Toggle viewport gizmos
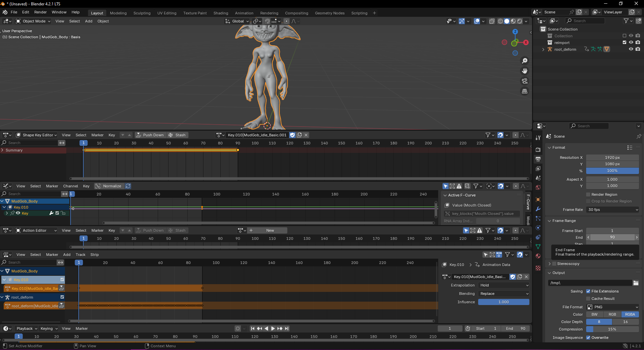Viewport: 644px width, 350px height. (x=462, y=21)
